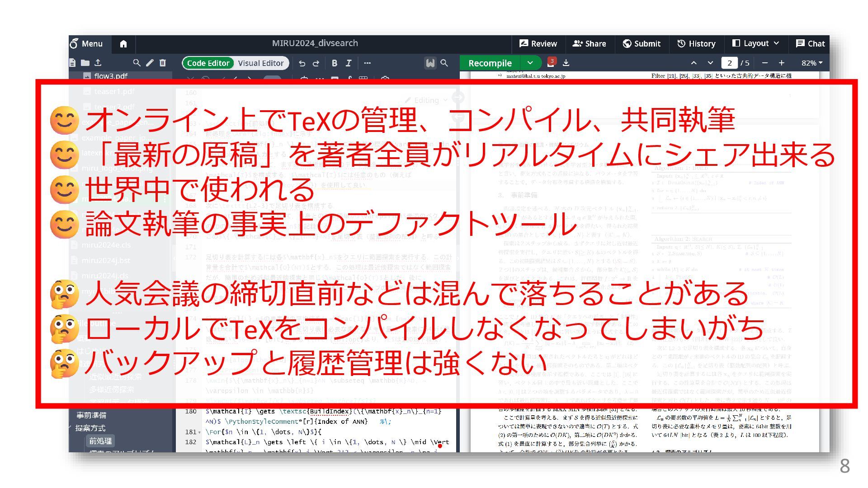Rename the selected file with the pencil icon
Viewport: 868px width, 488px height.
(x=150, y=63)
